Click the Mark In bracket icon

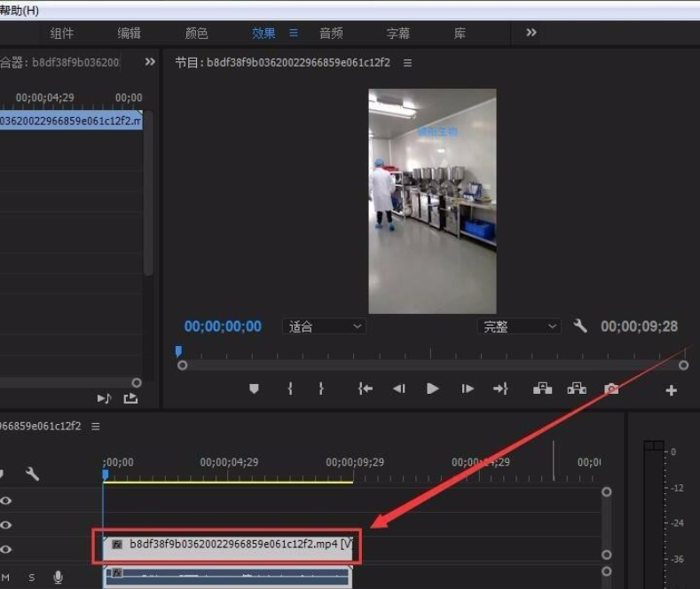coord(290,389)
